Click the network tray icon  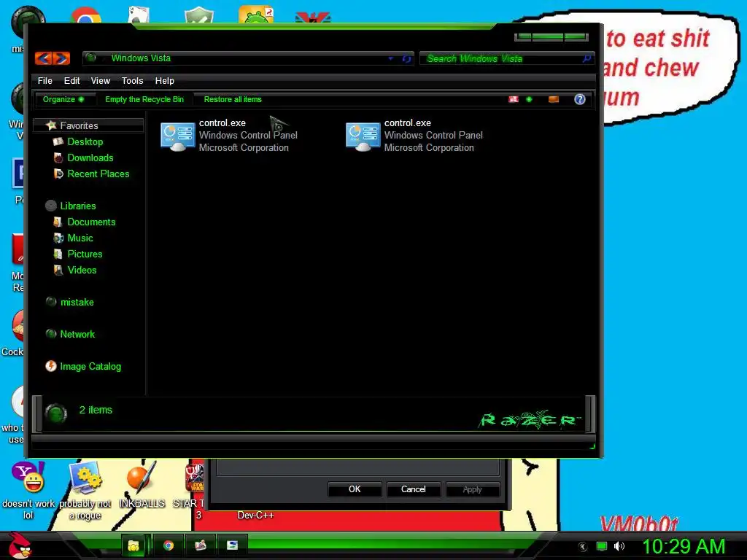602,546
